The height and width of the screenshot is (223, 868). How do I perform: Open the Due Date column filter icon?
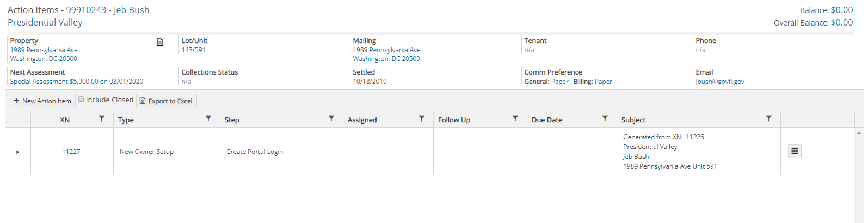tap(605, 119)
